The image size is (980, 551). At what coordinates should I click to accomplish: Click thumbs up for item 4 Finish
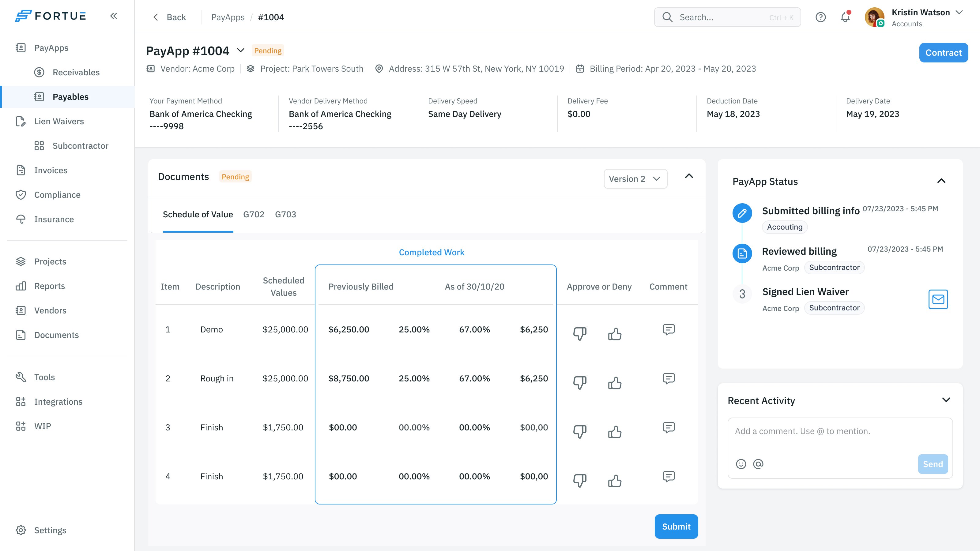point(614,481)
